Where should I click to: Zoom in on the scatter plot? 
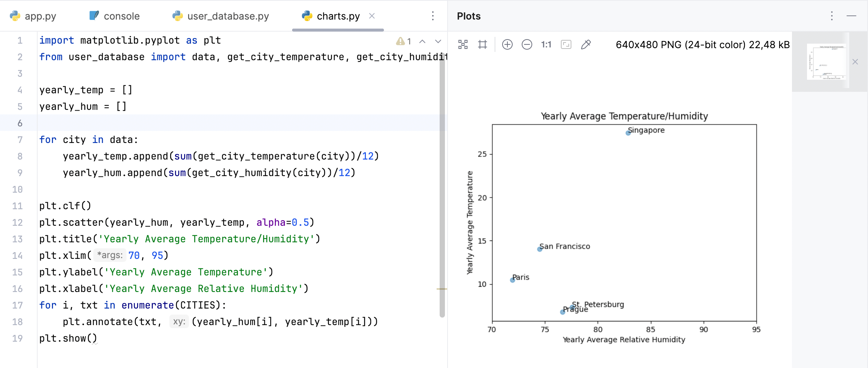[x=507, y=44]
